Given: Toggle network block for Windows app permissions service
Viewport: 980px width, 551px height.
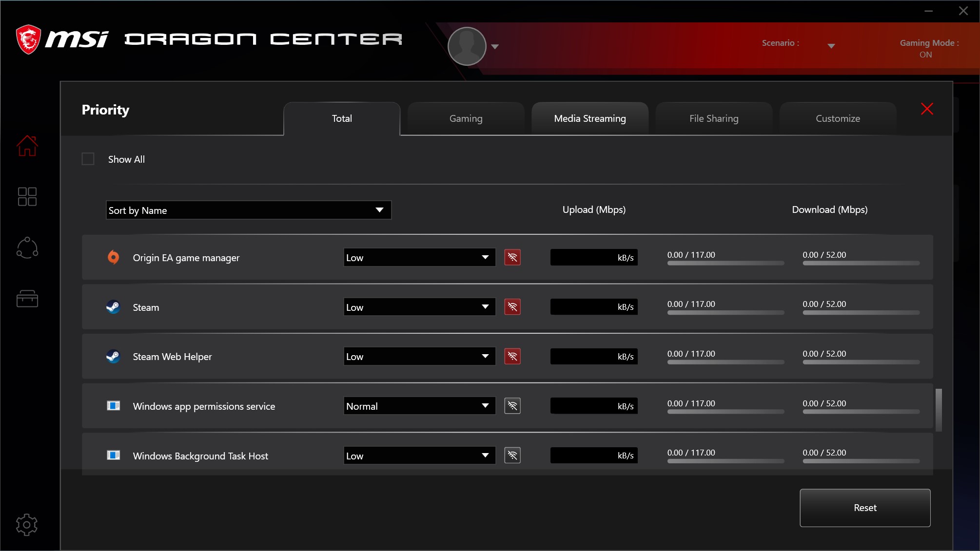Looking at the screenshot, I should point(512,406).
